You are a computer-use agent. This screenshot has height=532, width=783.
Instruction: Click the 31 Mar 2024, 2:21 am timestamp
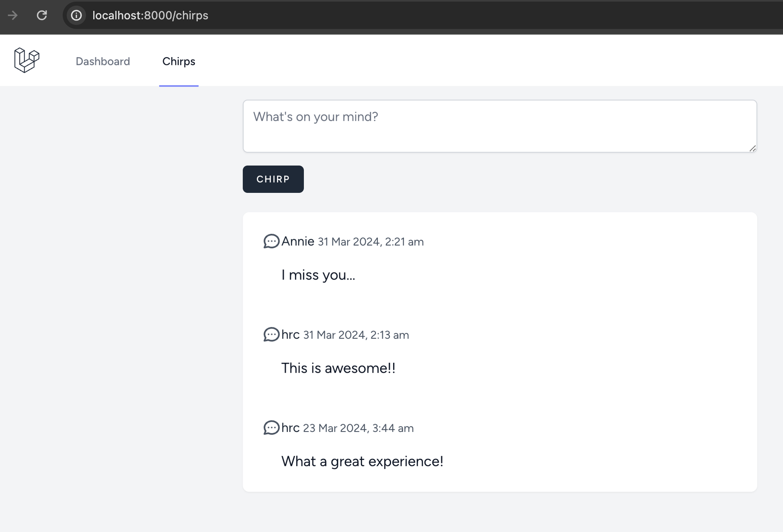click(x=371, y=242)
